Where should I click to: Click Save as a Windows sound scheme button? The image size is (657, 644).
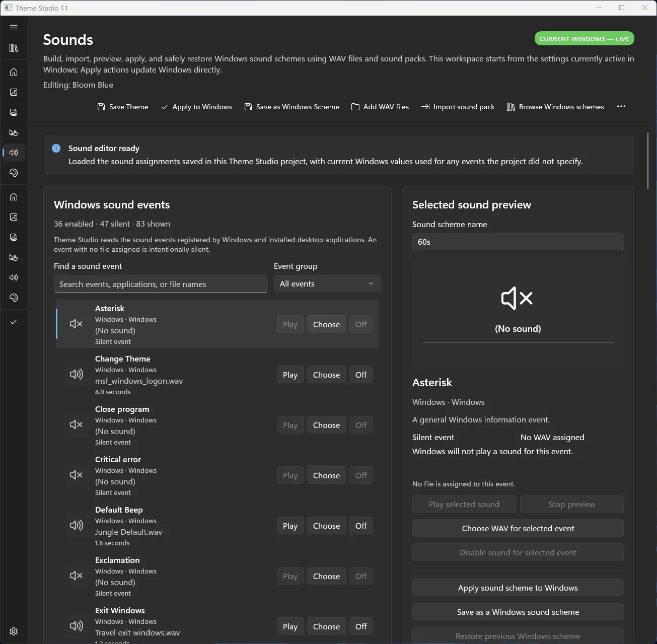tap(518, 612)
